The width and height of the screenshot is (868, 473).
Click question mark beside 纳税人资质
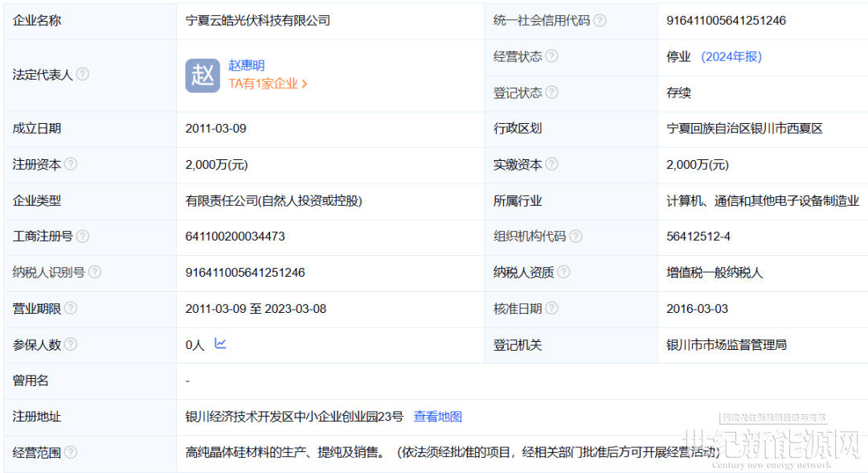pos(563,273)
